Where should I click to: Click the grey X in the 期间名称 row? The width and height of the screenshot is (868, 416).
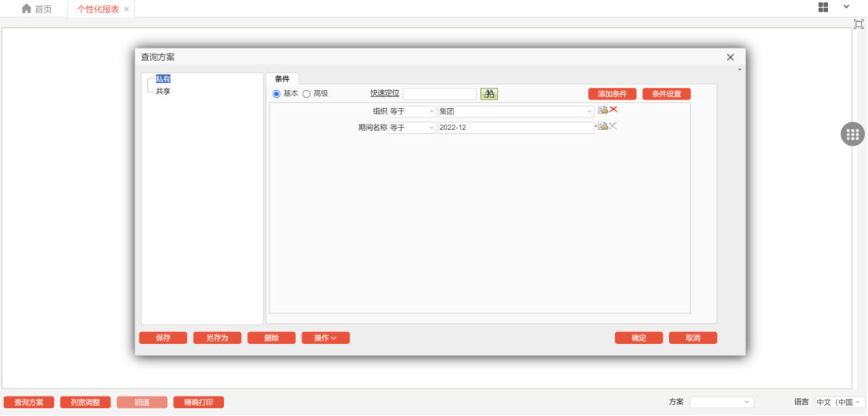pyautogui.click(x=613, y=126)
